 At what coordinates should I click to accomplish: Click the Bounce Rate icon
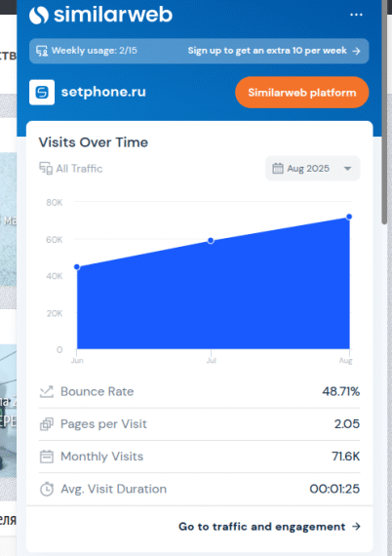point(47,392)
